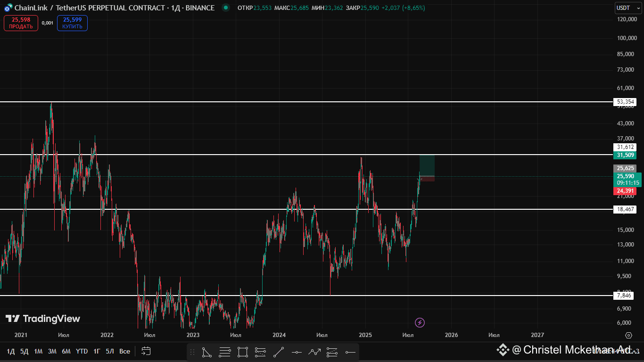Viewport: 644px width, 362px height.
Task: Click the 0,001 spread value
Action: (47, 23)
